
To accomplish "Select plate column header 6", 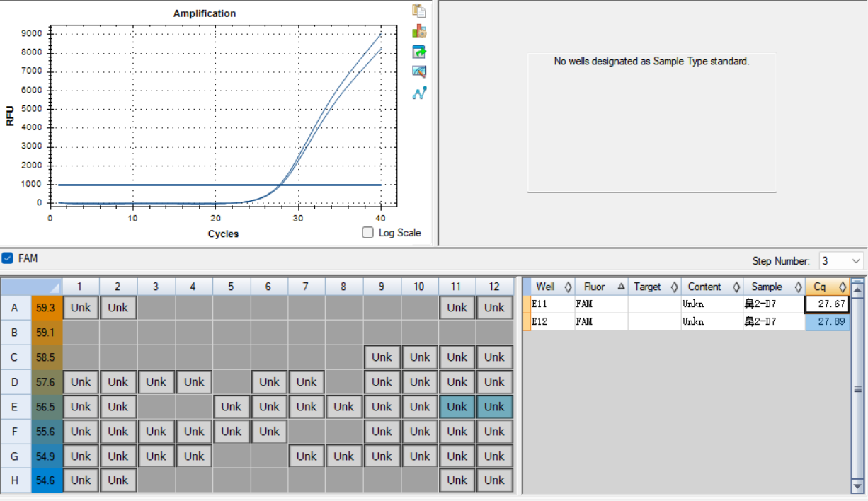I will (x=268, y=287).
